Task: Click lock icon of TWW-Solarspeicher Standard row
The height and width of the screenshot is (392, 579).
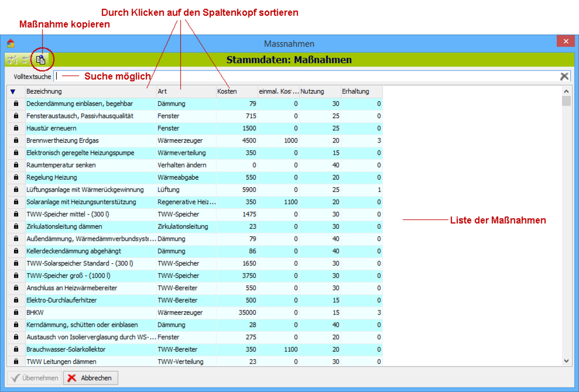Action: [16, 263]
